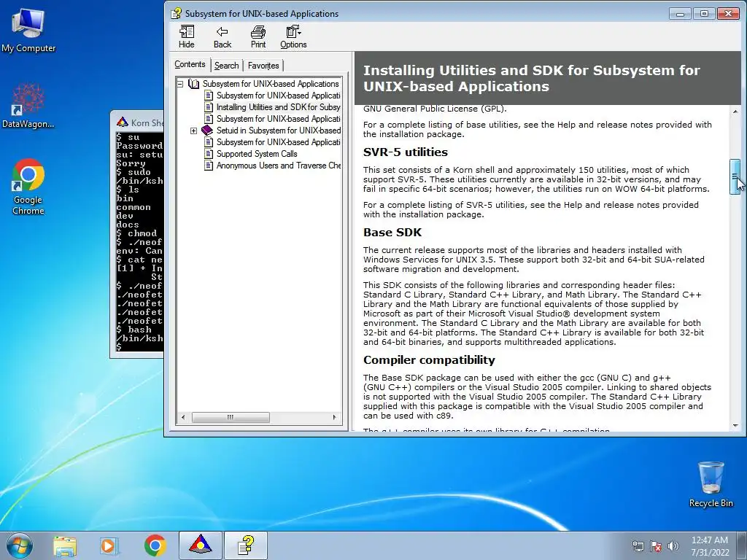Click the open book icon at tree root
747x560 pixels.
pos(193,84)
